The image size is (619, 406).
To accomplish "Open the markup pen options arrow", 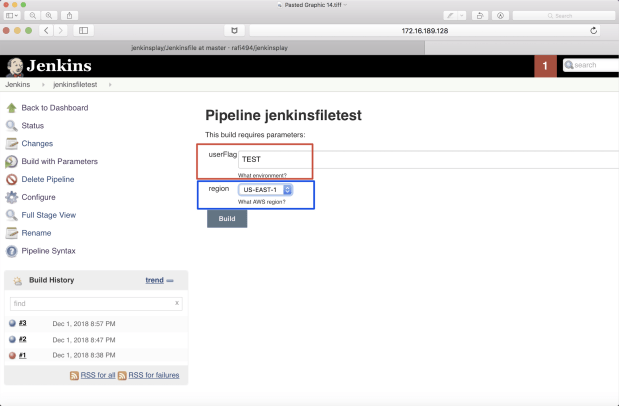I will (x=461, y=16).
